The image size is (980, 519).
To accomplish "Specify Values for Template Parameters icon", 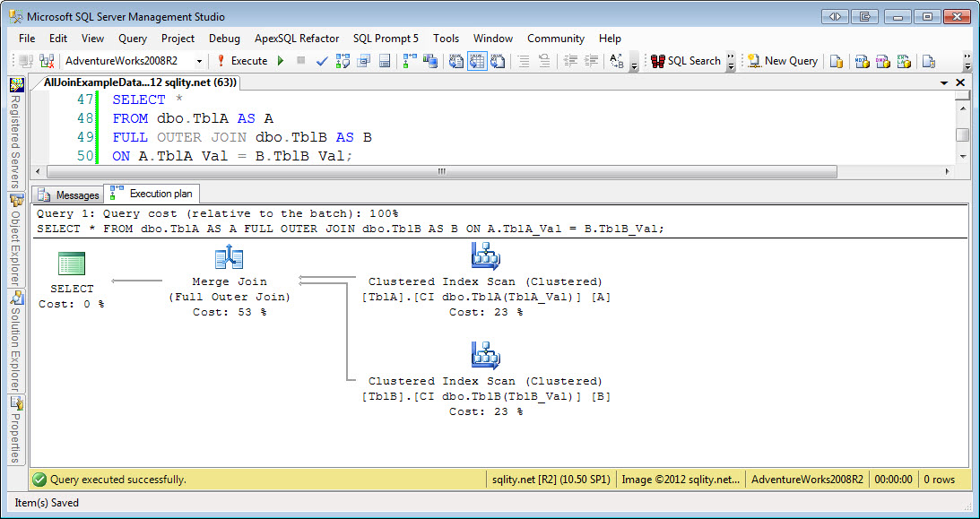I will [616, 61].
